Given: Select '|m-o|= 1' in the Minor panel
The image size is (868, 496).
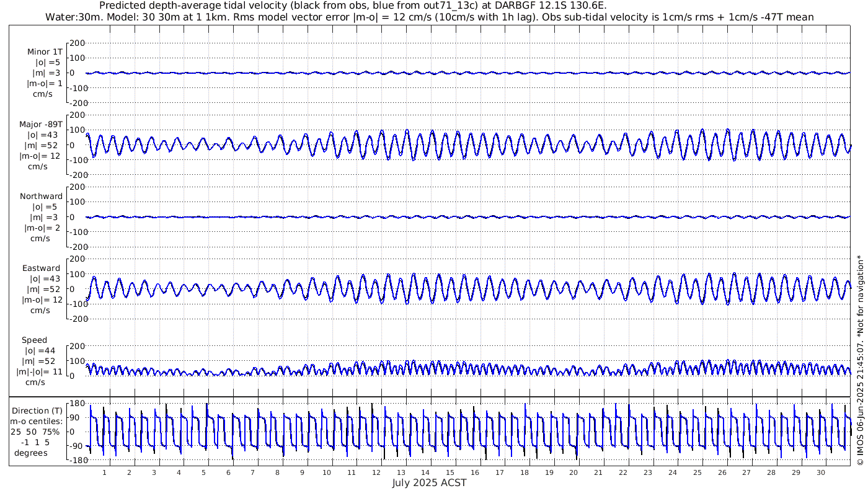Looking at the screenshot, I should coord(44,84).
